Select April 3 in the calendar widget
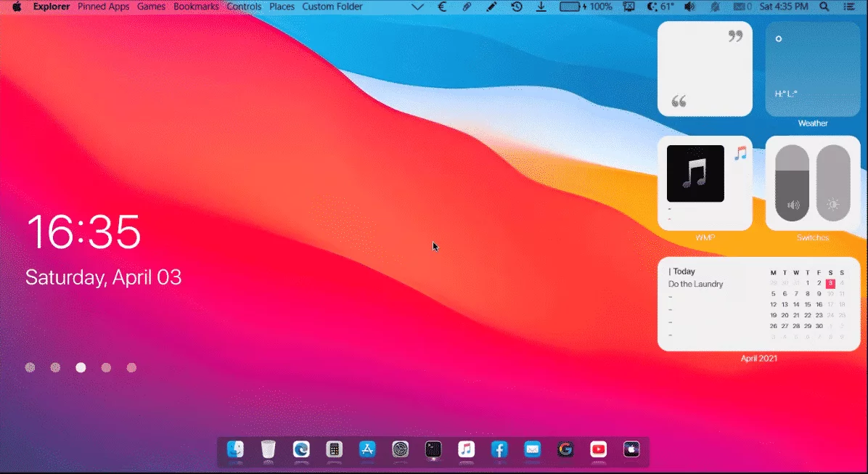 coord(830,283)
